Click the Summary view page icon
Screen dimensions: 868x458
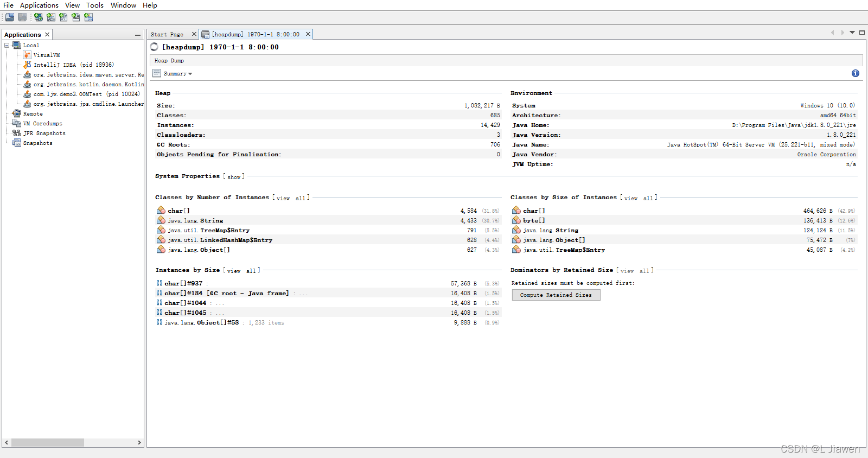(157, 73)
